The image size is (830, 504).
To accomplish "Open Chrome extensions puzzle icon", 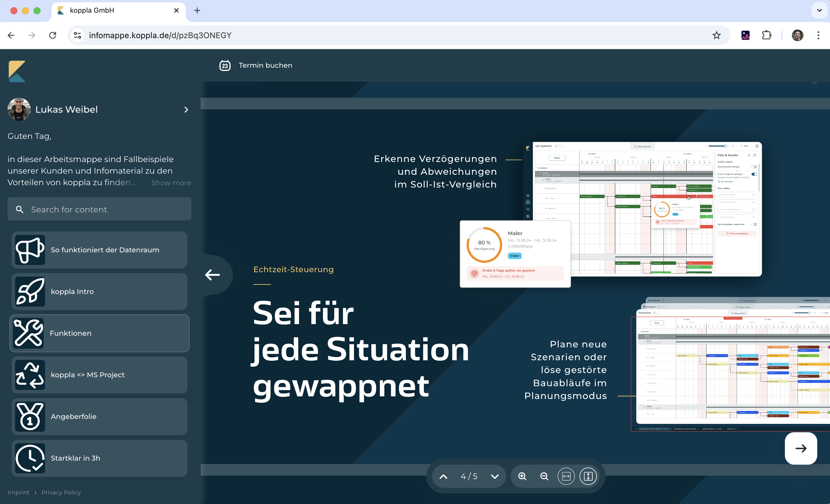I will click(766, 35).
